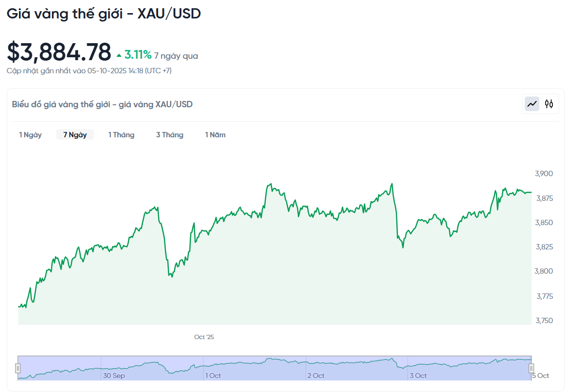Click the 1 Oct navigator date label

point(213,376)
